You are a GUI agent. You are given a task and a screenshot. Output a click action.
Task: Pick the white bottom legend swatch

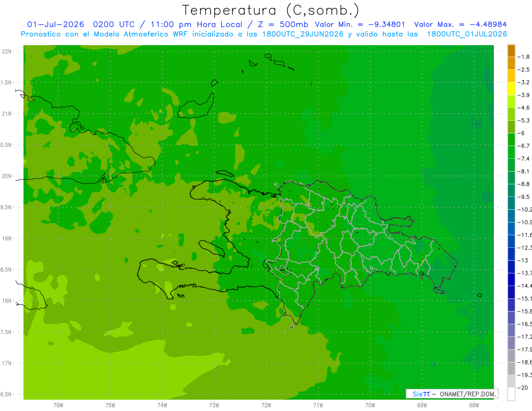[x=511, y=394]
